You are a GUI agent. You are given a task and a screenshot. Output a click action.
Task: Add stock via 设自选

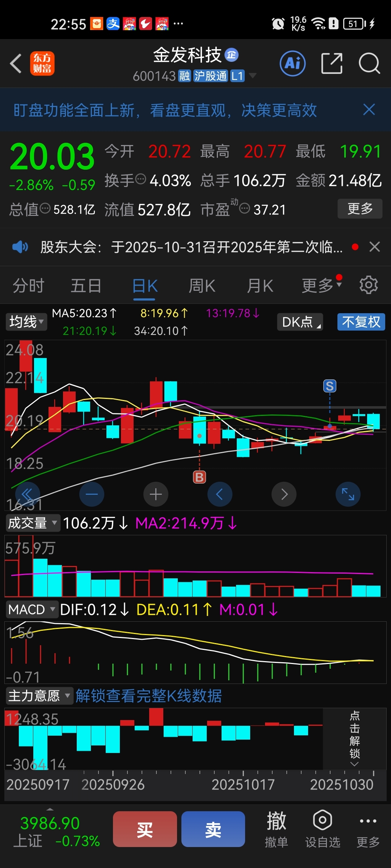coord(323,829)
